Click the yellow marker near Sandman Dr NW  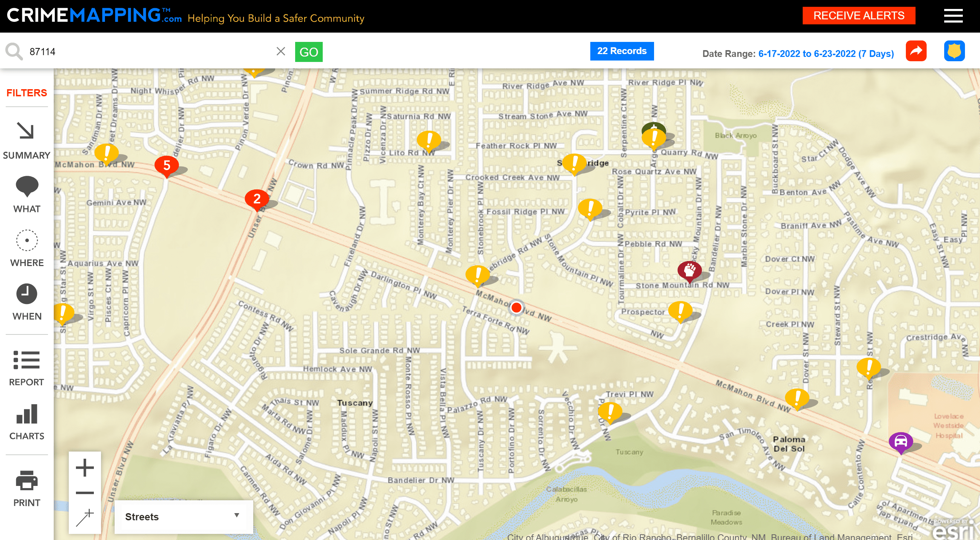click(106, 154)
